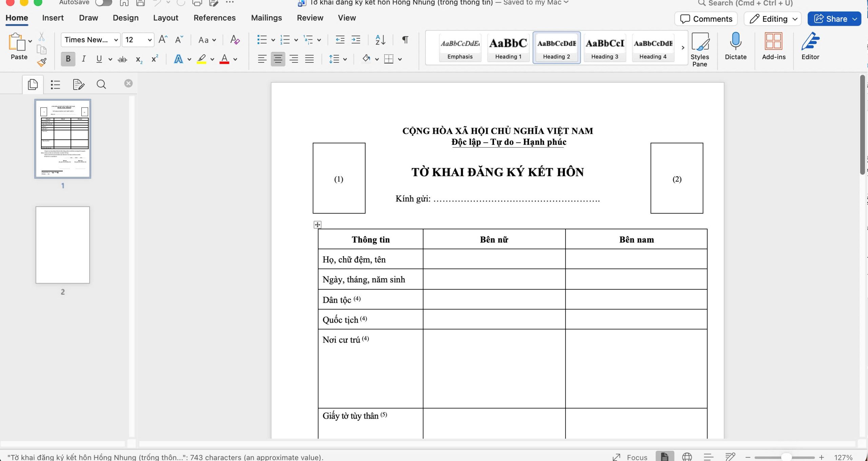The image size is (868, 461).
Task: Open the reviewing pane in the sidebar
Action: click(78, 84)
